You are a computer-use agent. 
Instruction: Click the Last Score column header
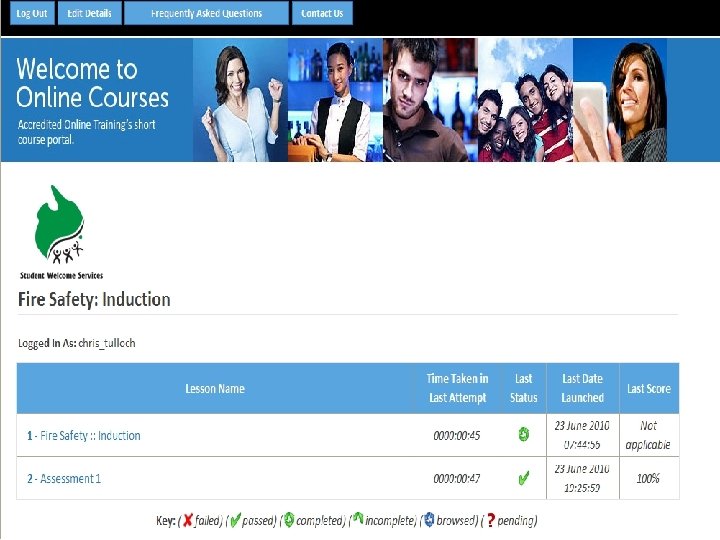click(x=649, y=388)
